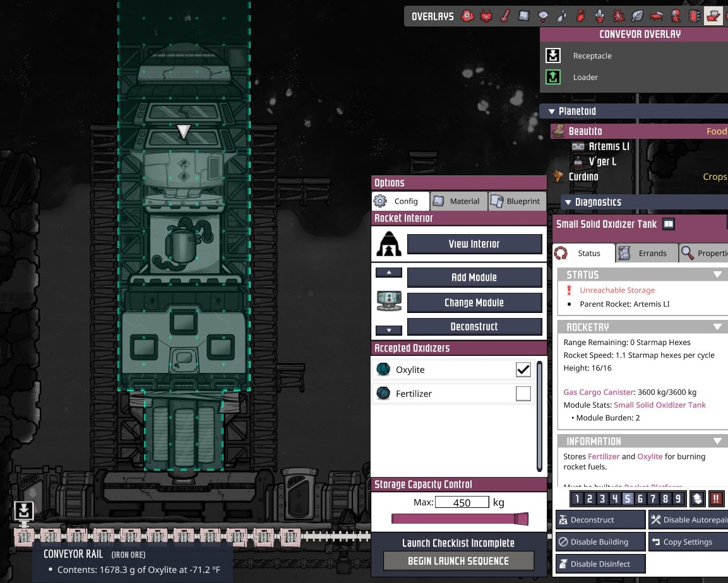The width and height of the screenshot is (728, 583).
Task: Open the Temperature overlay thermometer icon
Action: [505, 16]
